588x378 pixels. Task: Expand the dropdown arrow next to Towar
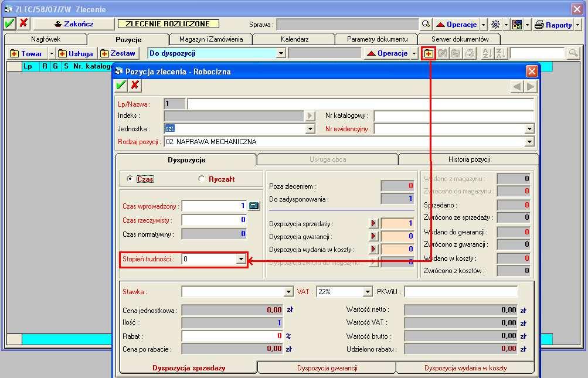point(52,54)
